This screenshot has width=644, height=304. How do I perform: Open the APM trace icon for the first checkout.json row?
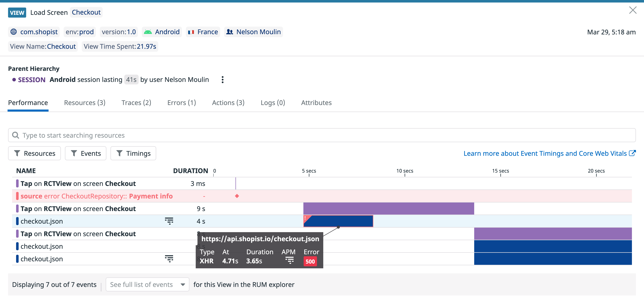click(170, 221)
